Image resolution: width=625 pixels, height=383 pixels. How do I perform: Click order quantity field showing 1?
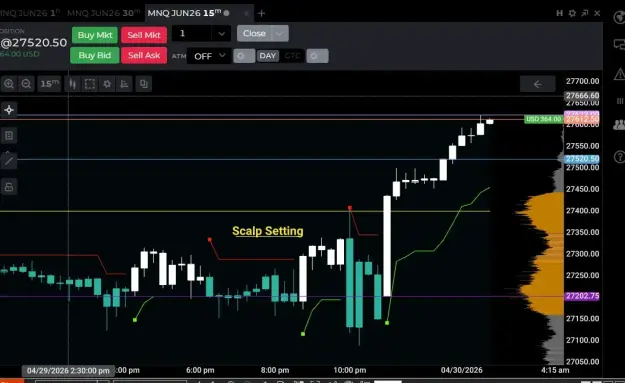(192, 33)
